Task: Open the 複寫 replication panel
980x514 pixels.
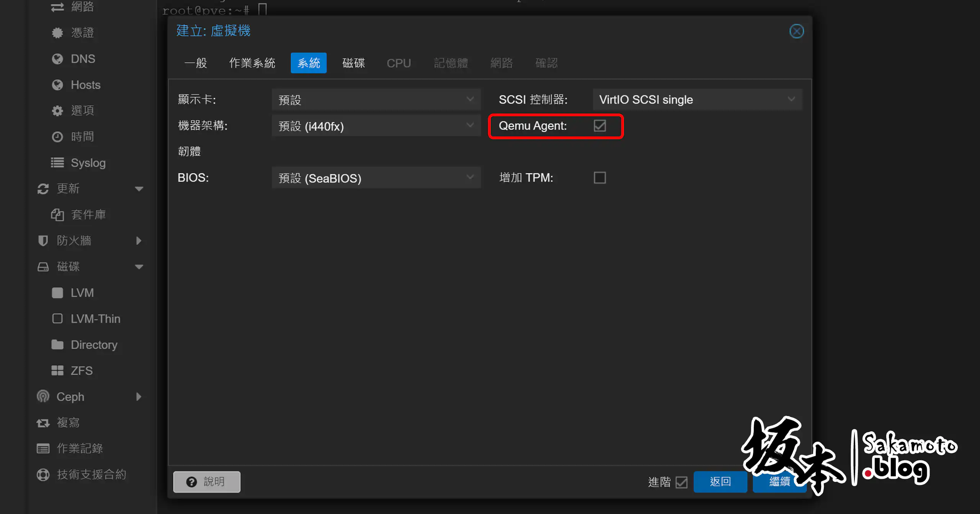Action: coord(69,422)
